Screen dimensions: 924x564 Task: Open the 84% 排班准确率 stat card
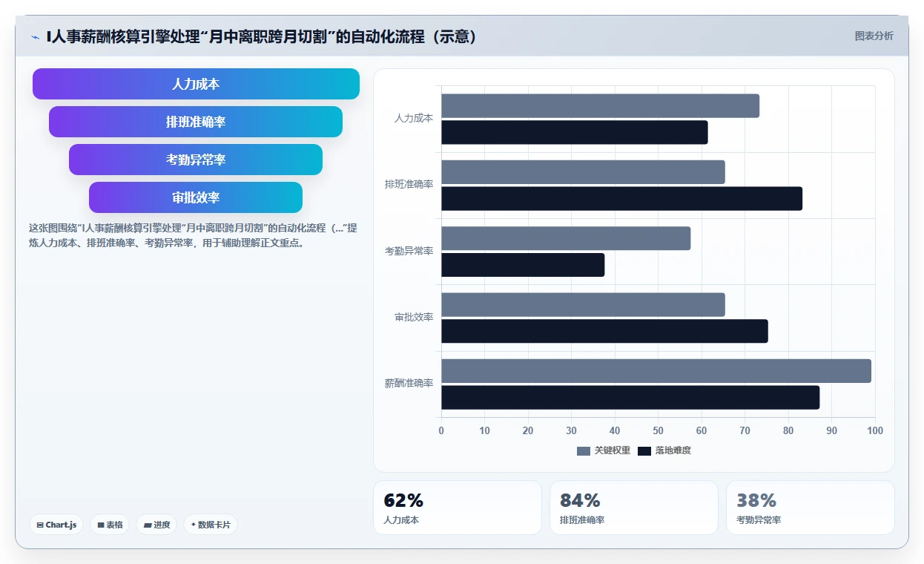634,508
